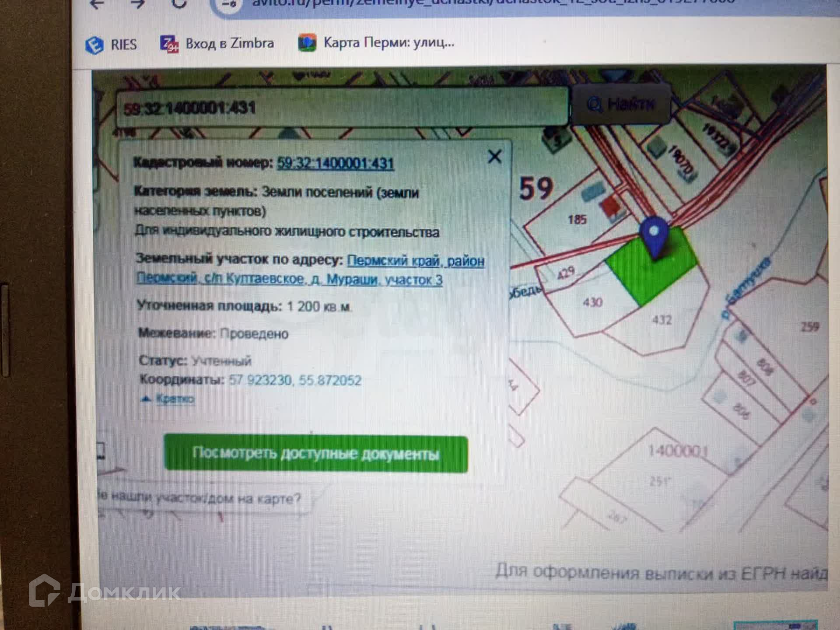Image resolution: width=840 pixels, height=630 pixels.
Task: Close the cadastral info popup
Action: (x=494, y=157)
